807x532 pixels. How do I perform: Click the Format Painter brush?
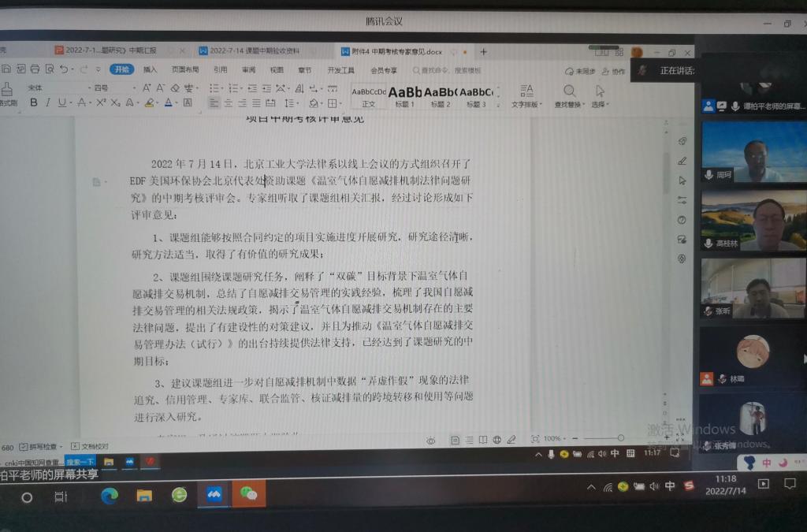coord(6,88)
